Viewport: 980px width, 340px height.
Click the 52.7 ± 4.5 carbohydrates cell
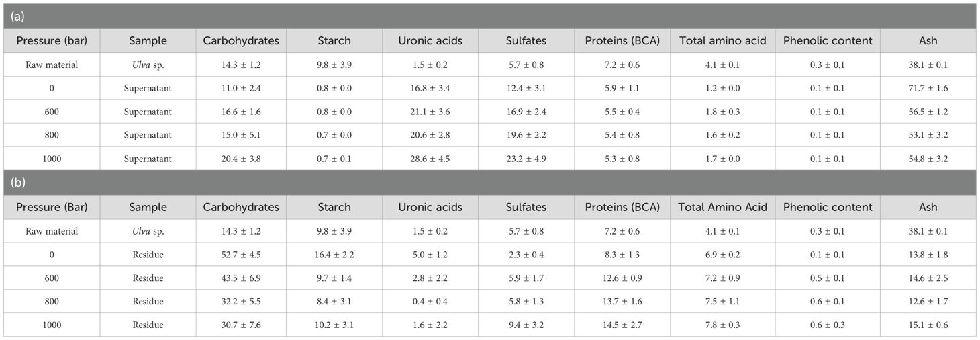click(241, 255)
